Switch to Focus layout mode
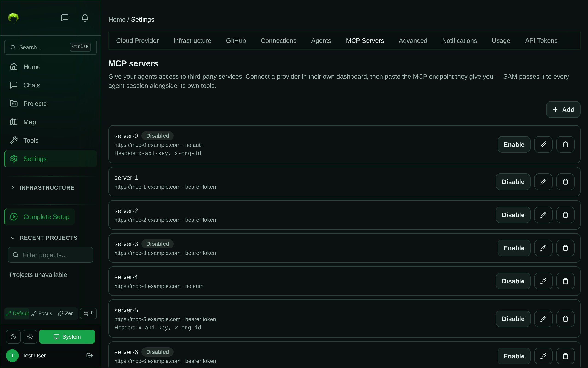This screenshot has width=588, height=368. pyautogui.click(x=42, y=313)
